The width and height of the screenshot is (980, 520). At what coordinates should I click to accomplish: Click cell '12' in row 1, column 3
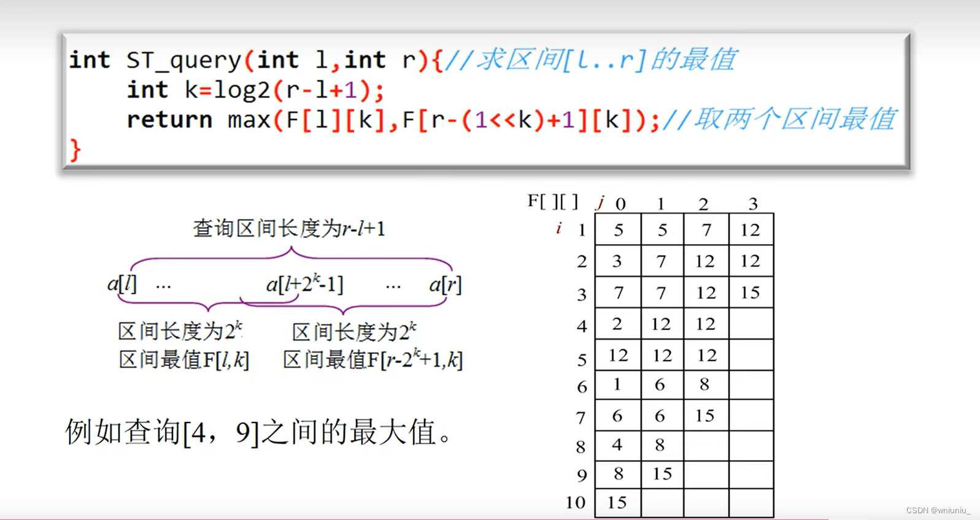(x=751, y=230)
